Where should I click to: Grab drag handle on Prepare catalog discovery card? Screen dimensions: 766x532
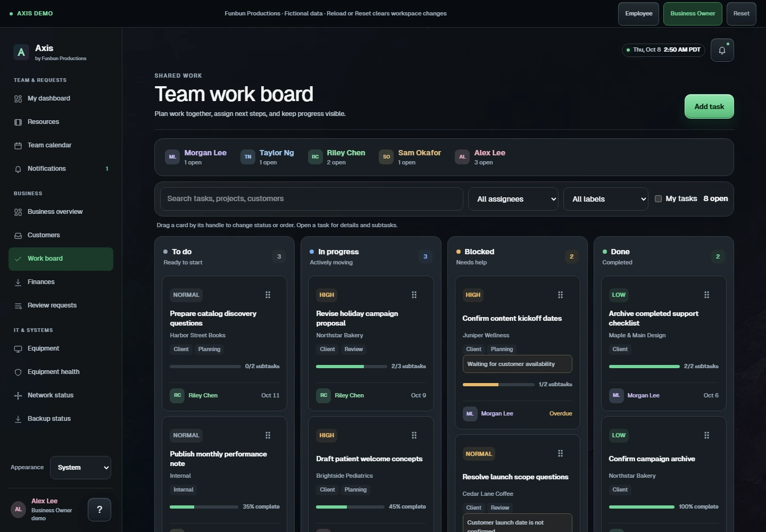268,295
